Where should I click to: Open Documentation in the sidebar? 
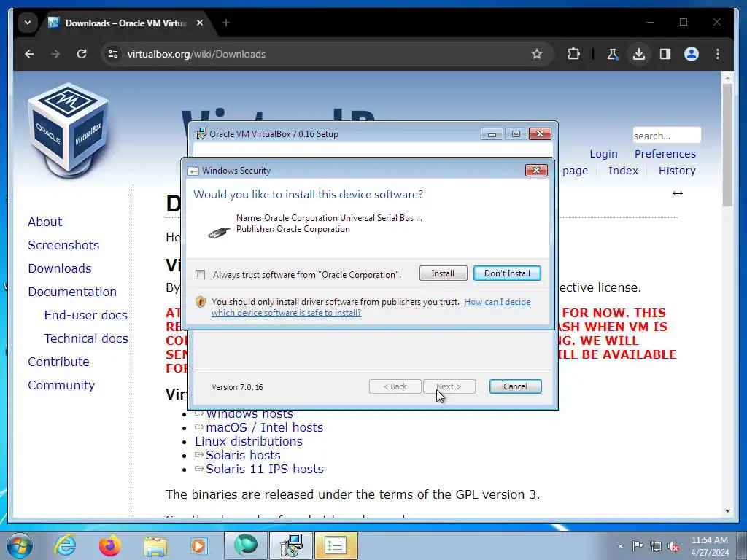click(x=72, y=292)
